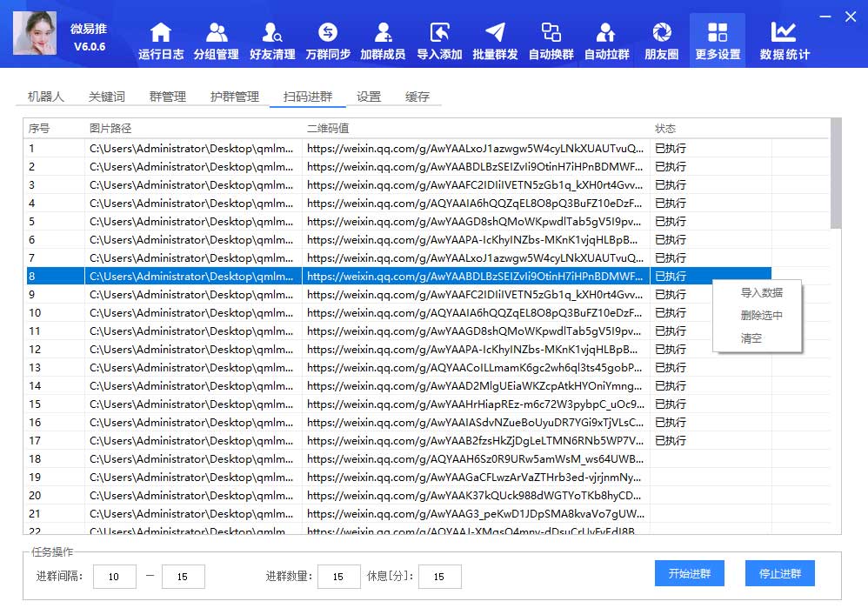Choose 导入数据 from context menu
This screenshot has width=868, height=608.
coord(761,293)
